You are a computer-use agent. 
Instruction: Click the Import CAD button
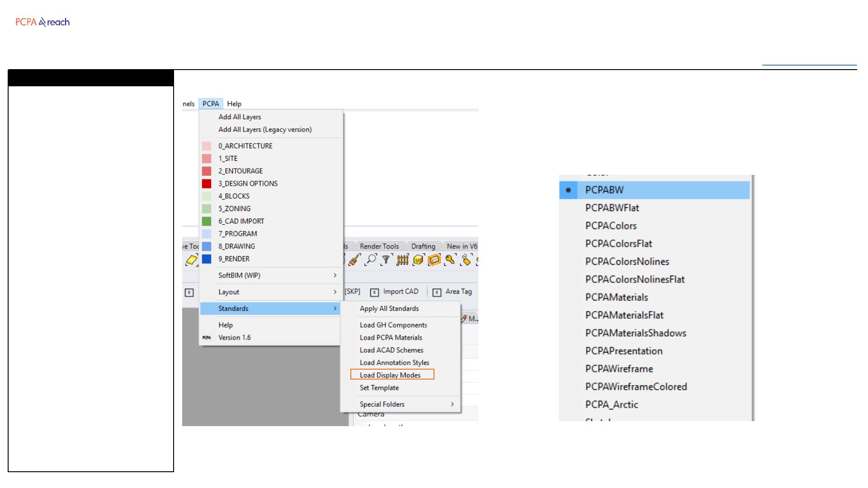pyautogui.click(x=400, y=291)
